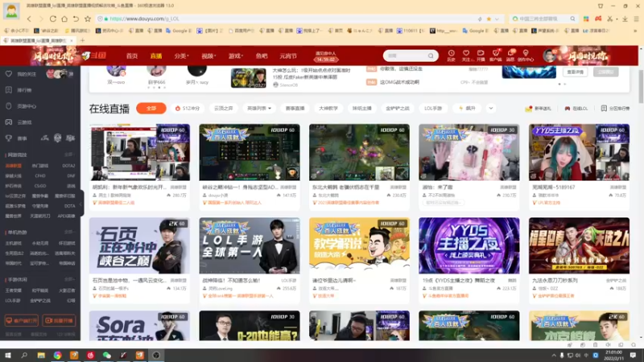Select the 赛事直播 filter tab

coord(295,109)
